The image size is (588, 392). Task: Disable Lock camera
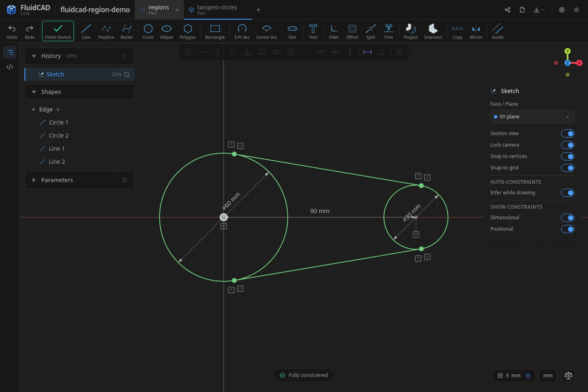(568, 145)
